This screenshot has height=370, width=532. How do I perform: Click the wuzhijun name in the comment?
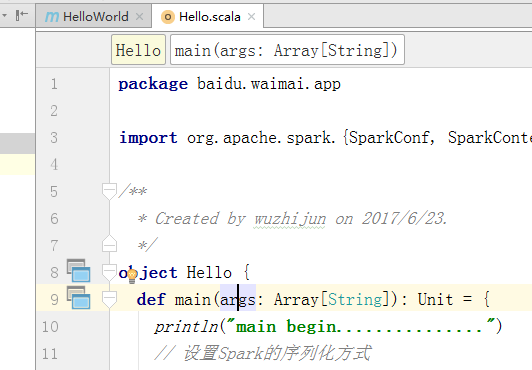click(x=290, y=218)
